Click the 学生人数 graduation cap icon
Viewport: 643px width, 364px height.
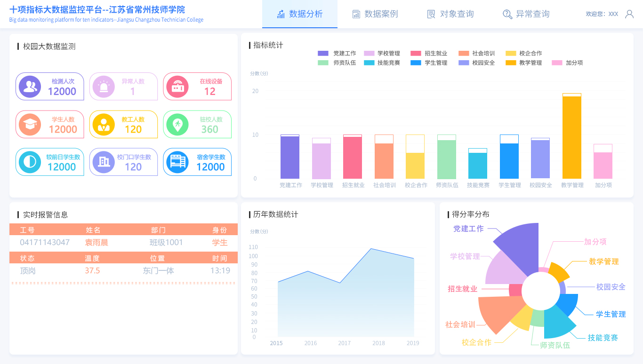coord(30,125)
